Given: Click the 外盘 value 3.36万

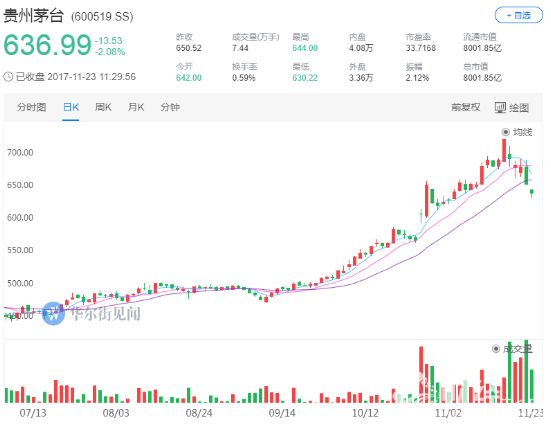Looking at the screenshot, I should pos(361,78).
